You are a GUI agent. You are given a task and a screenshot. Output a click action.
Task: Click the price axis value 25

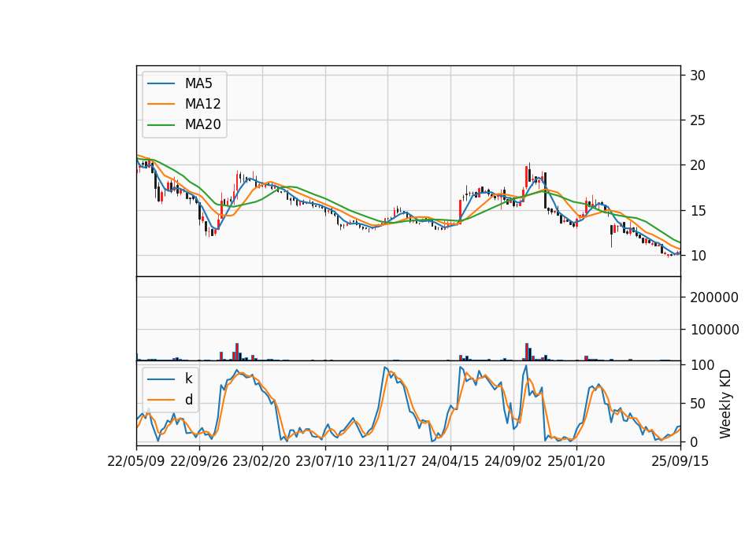[698, 120]
